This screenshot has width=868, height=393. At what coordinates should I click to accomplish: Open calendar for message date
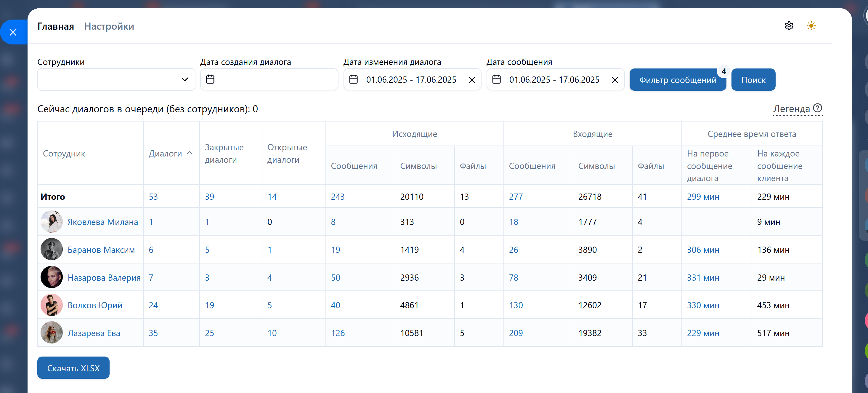496,79
